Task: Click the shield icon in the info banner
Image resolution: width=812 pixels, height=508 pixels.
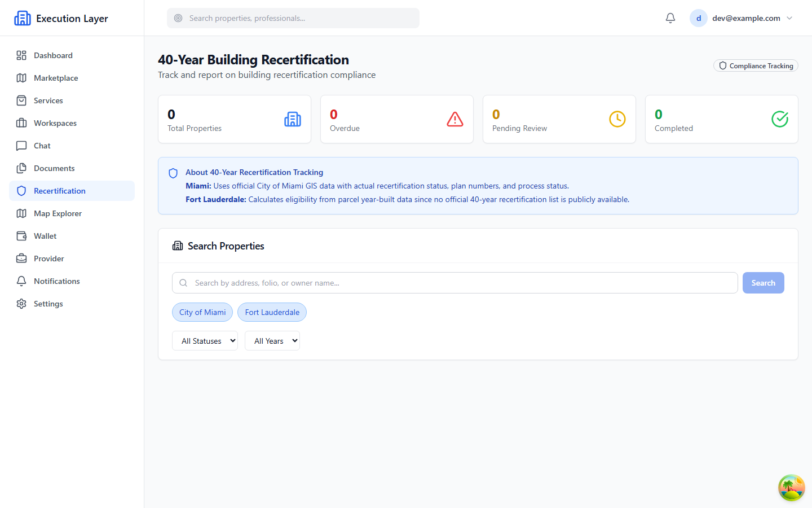Action: pos(173,173)
